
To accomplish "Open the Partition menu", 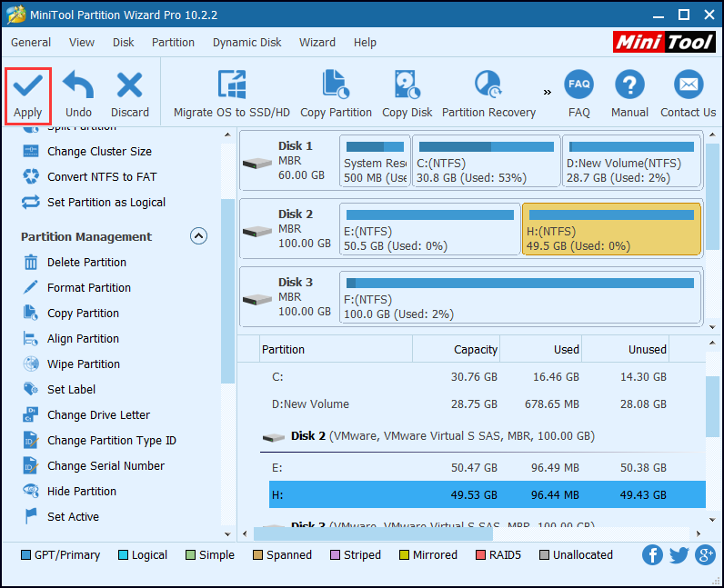I will tap(173, 43).
